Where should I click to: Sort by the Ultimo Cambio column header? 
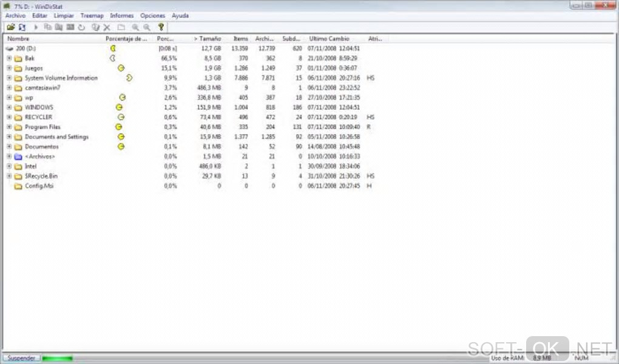tap(335, 39)
